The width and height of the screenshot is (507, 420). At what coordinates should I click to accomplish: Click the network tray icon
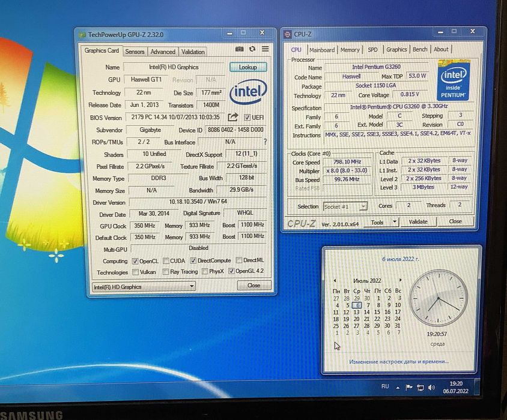click(420, 388)
